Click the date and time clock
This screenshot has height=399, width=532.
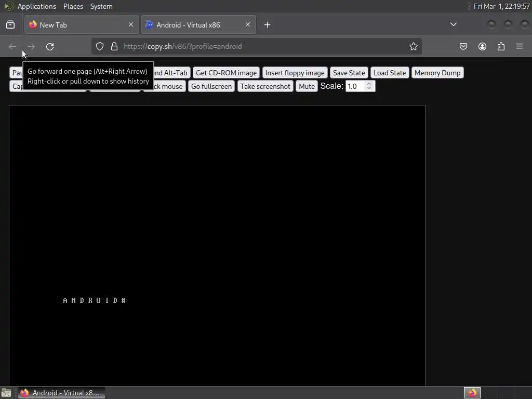click(x=501, y=6)
